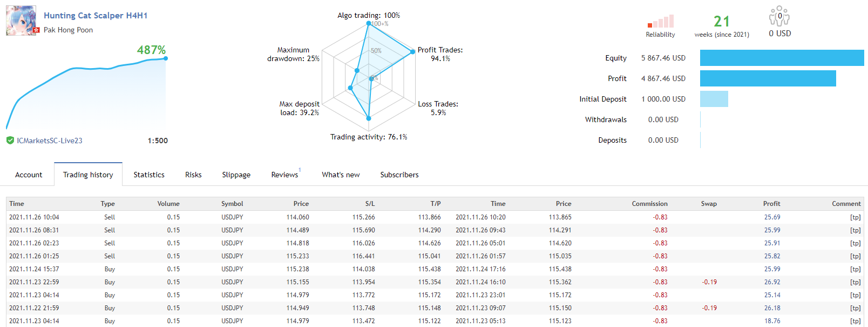Go to the Subscribers tab
Image resolution: width=868 pixels, height=327 pixels.
pyautogui.click(x=399, y=175)
